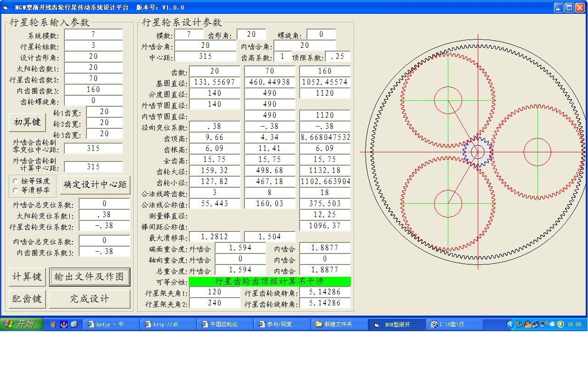Viewport: 588px width, 368px height.
Task: Switch to the http://d5 taskbar window
Action: coord(168,324)
